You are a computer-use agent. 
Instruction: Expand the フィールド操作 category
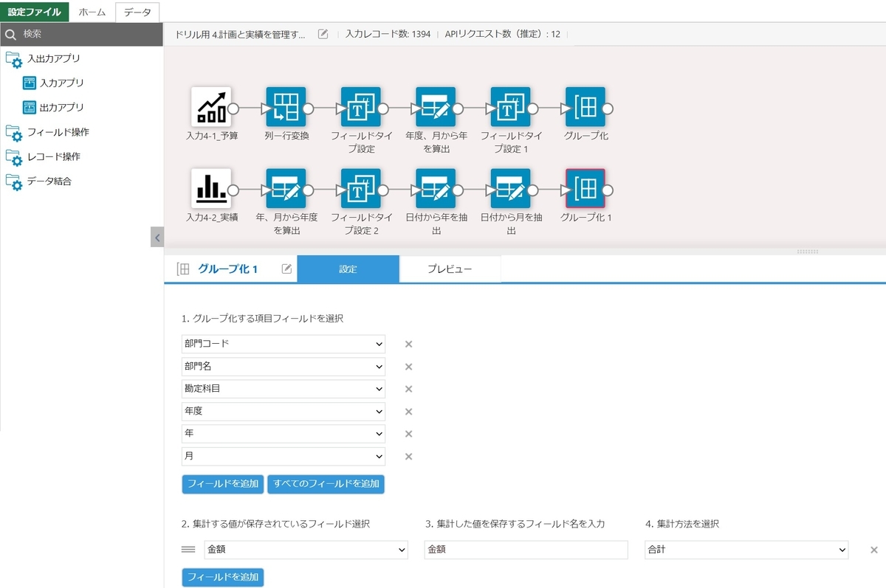pyautogui.click(x=47, y=132)
